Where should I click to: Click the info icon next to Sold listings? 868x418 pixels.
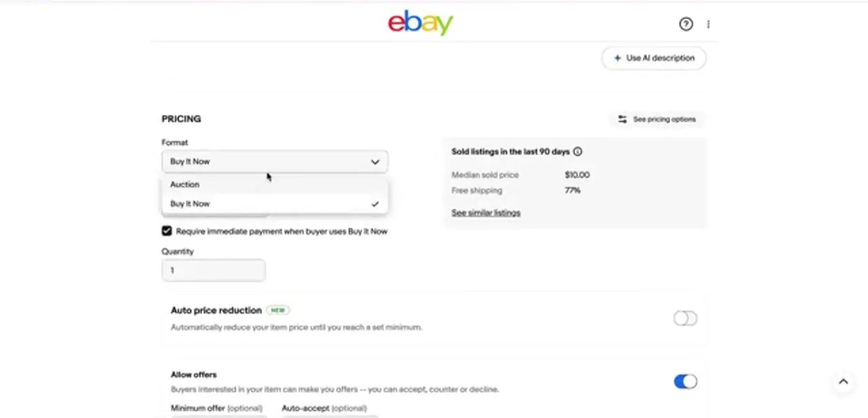coord(578,152)
